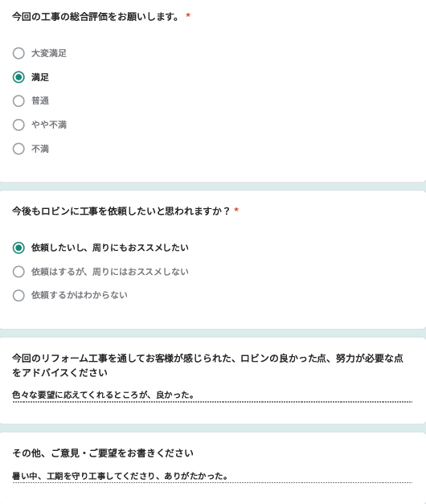
Task: Select the 不満 radio button
Action: pos(18,149)
